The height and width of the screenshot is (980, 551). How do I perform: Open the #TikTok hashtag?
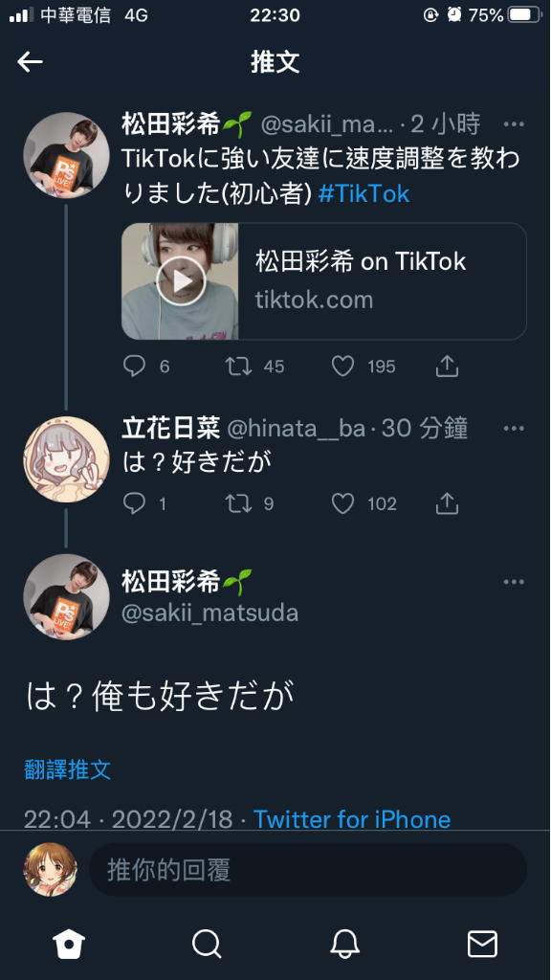pos(364,193)
